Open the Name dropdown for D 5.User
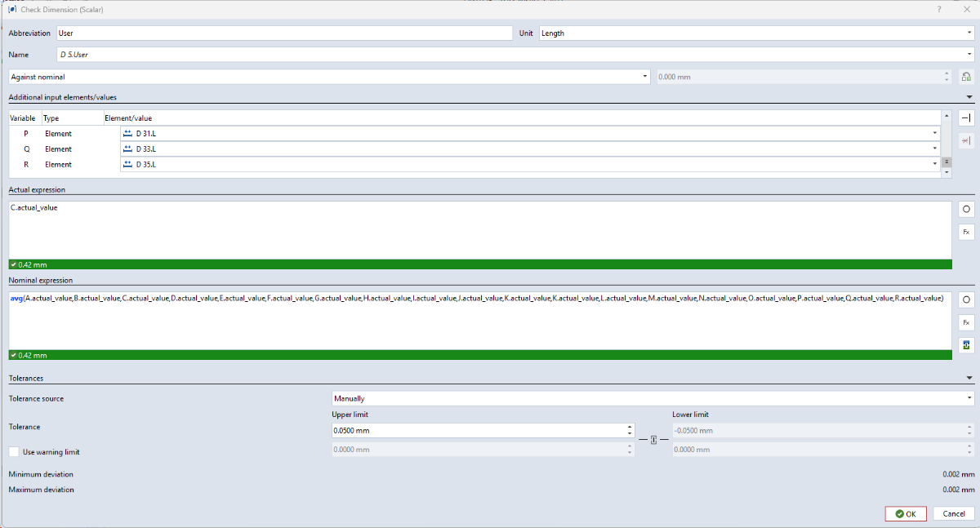 click(514, 55)
